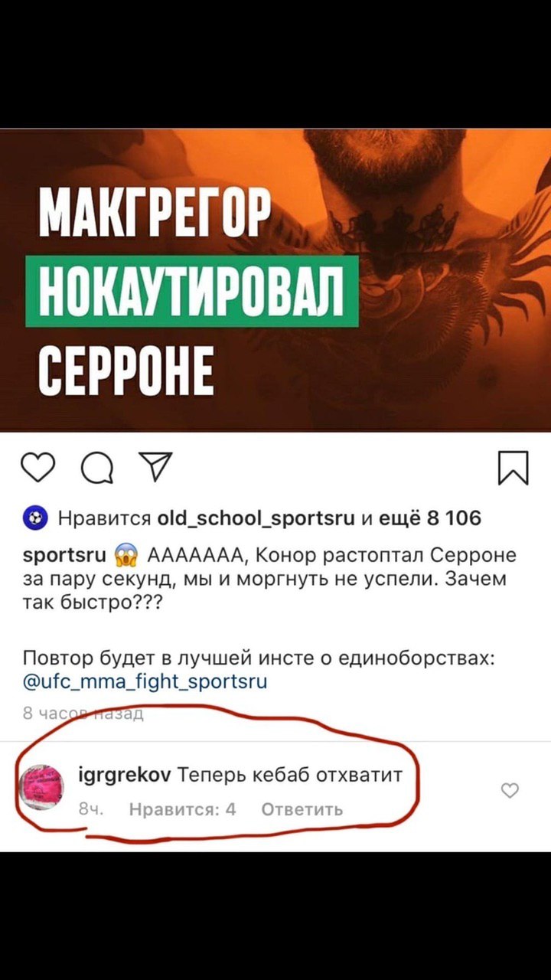Open the igrgrekov commenter username
The width and height of the screenshot is (551, 980).
pos(126,776)
